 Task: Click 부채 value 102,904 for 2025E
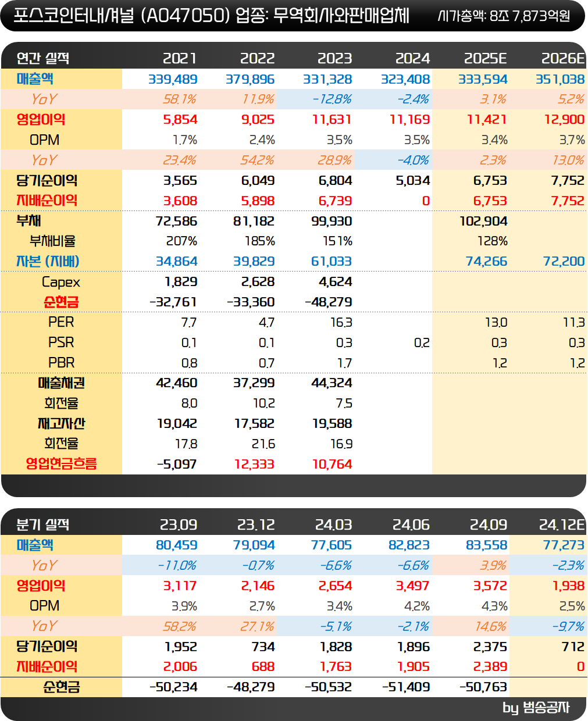point(483,222)
